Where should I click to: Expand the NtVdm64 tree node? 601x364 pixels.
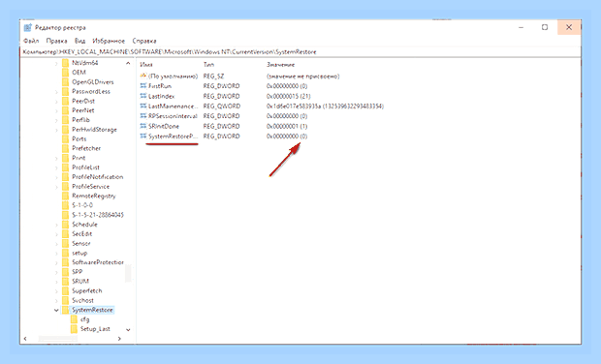[x=56, y=63]
